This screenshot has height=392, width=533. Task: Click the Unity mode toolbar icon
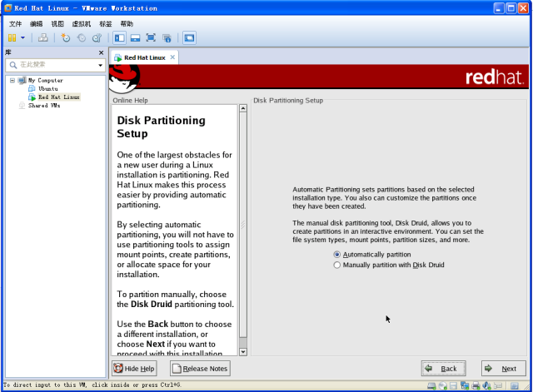tap(167, 38)
